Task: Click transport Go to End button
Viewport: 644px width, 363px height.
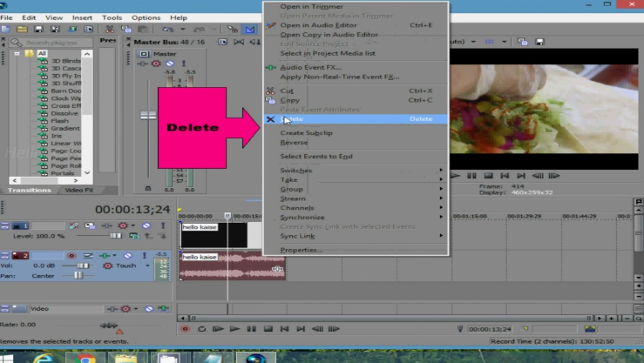Action: 301,329
